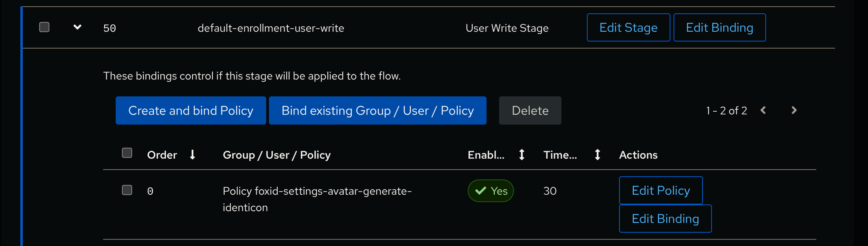868x246 pixels.
Task: Click the Group / User / Policy header
Action: pos(277,155)
